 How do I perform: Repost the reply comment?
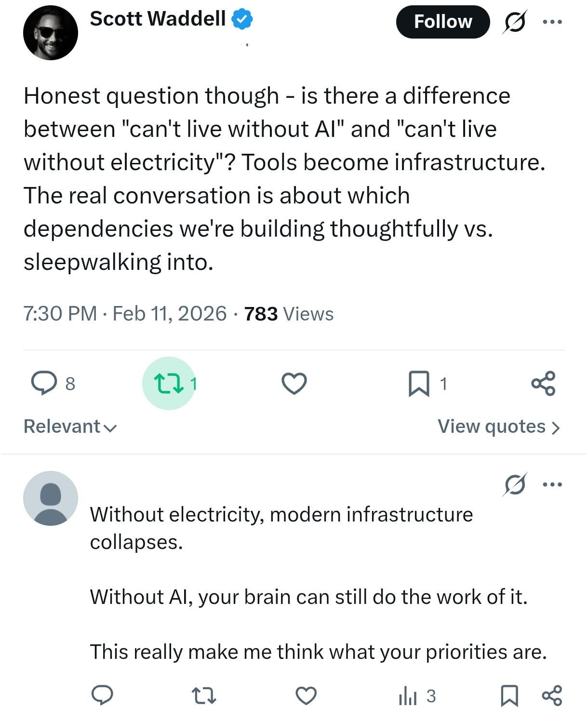point(204,695)
